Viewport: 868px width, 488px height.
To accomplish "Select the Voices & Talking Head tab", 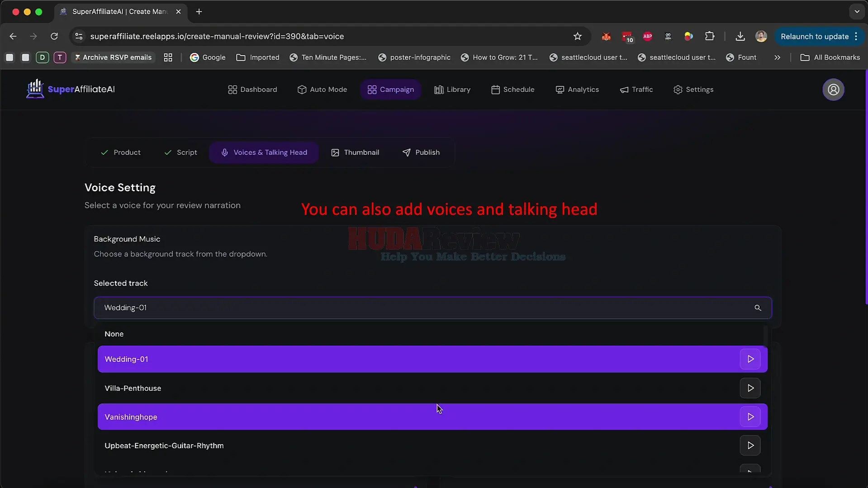I will [x=264, y=152].
